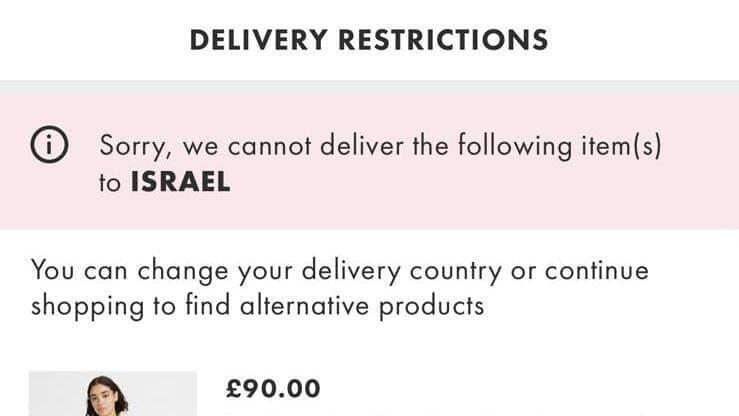The image size is (739, 416).
Task: Click the pound sign in the price
Action: click(234, 389)
